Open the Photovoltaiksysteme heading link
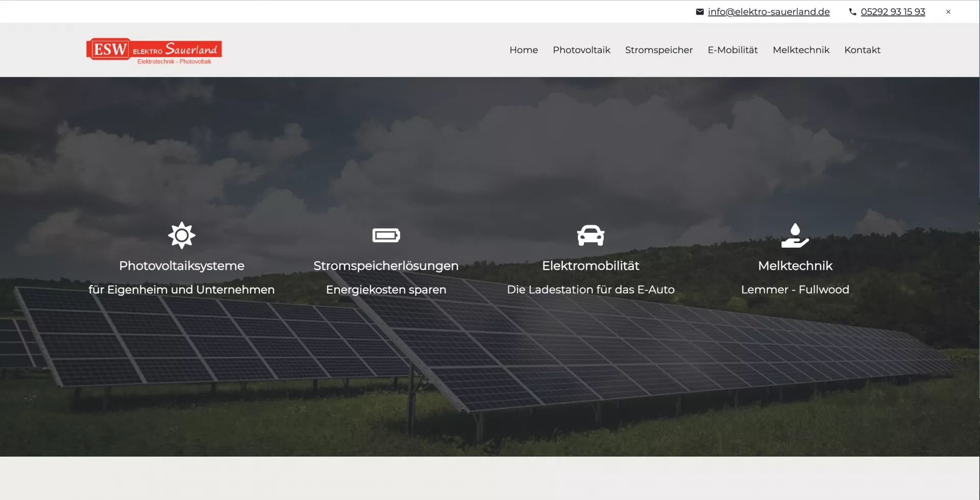Viewport: 980px width, 500px height. pos(182,266)
